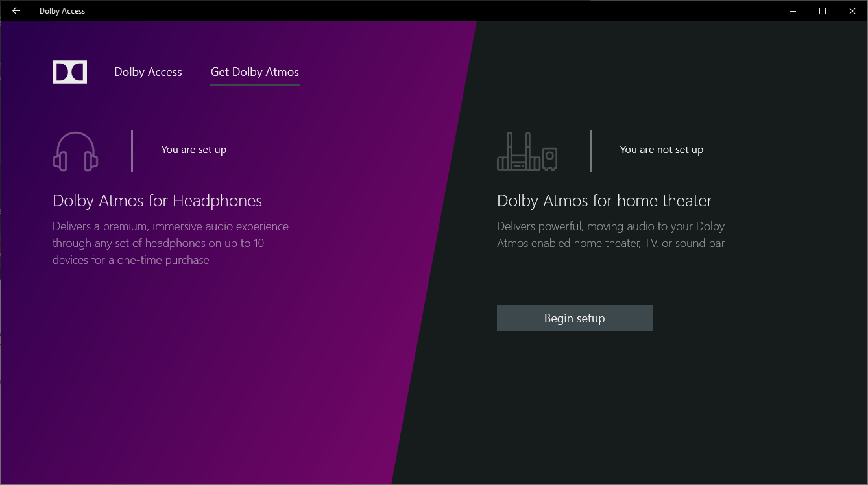
Task: Select Dolby Atmos for Headphones heading
Action: 158,200
